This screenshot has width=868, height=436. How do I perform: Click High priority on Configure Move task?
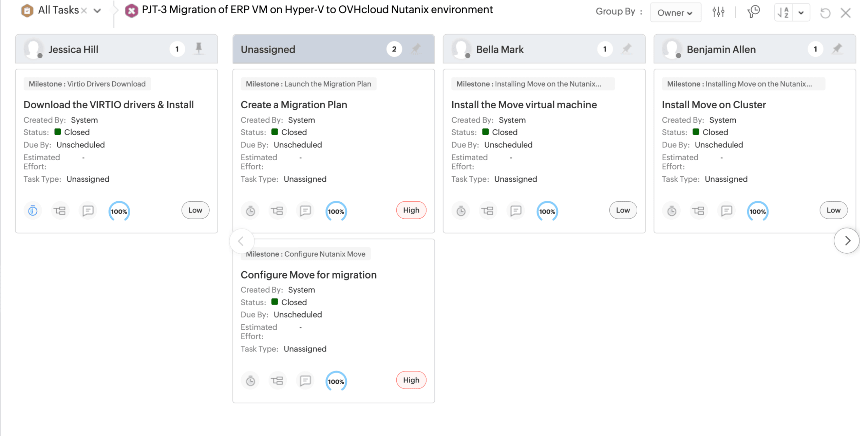(x=411, y=380)
